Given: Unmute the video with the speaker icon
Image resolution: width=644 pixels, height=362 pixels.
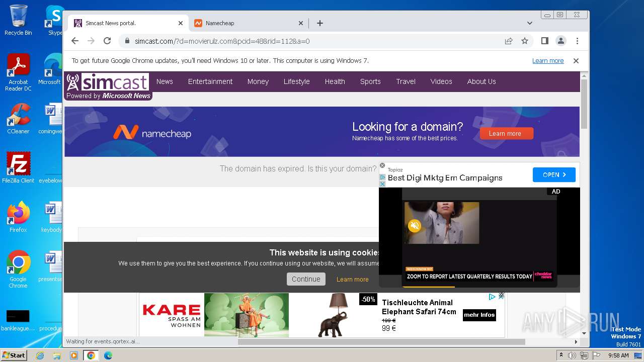Looking at the screenshot, I should (x=415, y=226).
